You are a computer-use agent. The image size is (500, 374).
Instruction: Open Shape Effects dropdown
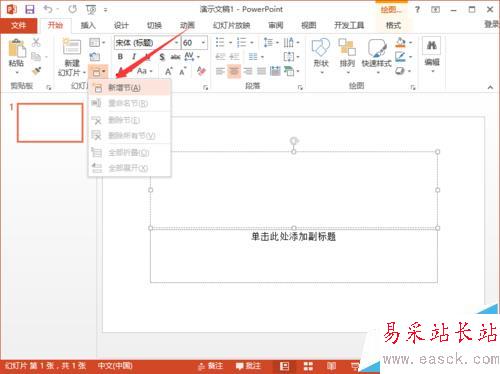pyautogui.click(x=403, y=71)
